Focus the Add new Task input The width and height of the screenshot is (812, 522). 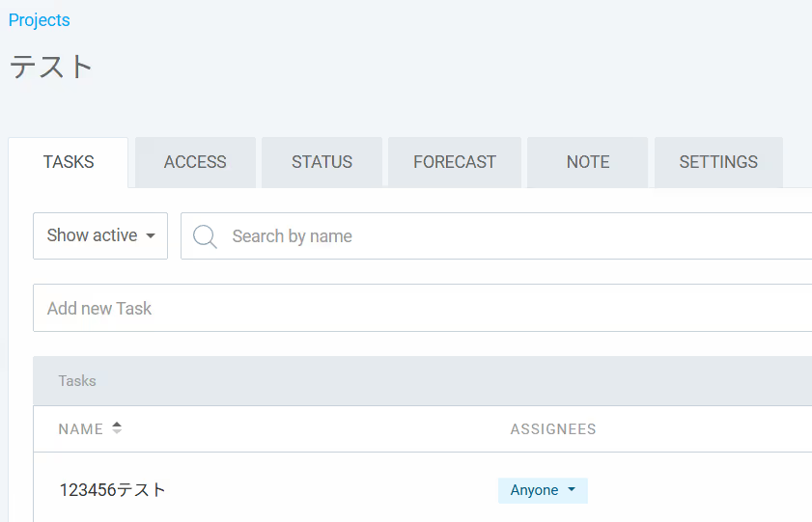coord(423,308)
